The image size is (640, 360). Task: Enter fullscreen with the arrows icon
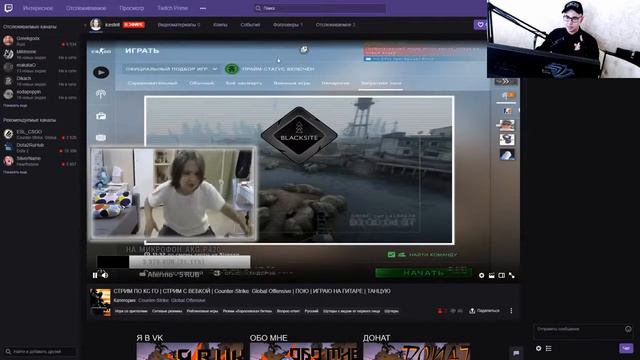pos(511,276)
